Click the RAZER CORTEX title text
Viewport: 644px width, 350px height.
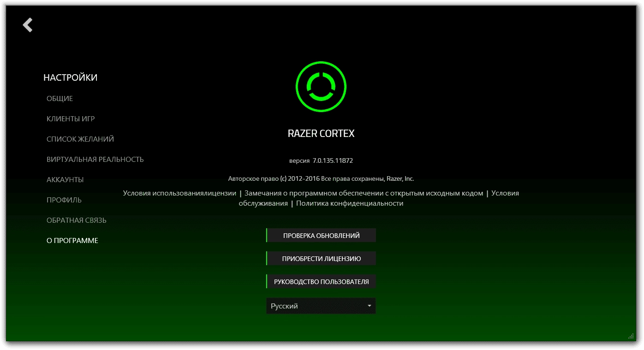pyautogui.click(x=321, y=134)
